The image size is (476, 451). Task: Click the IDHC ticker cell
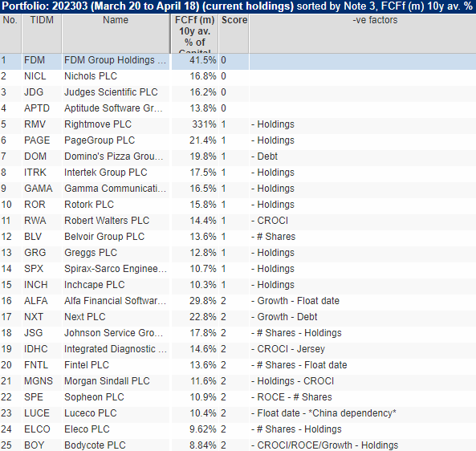[x=42, y=349]
